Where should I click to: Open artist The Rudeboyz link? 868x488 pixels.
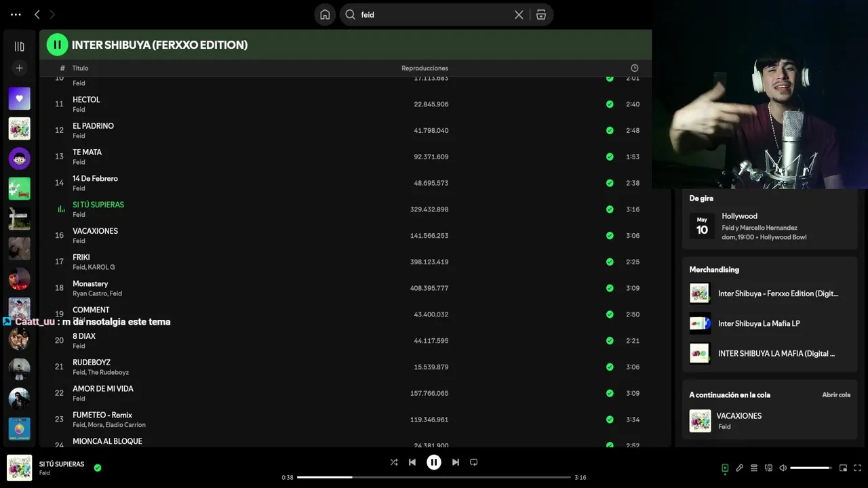[x=108, y=372]
